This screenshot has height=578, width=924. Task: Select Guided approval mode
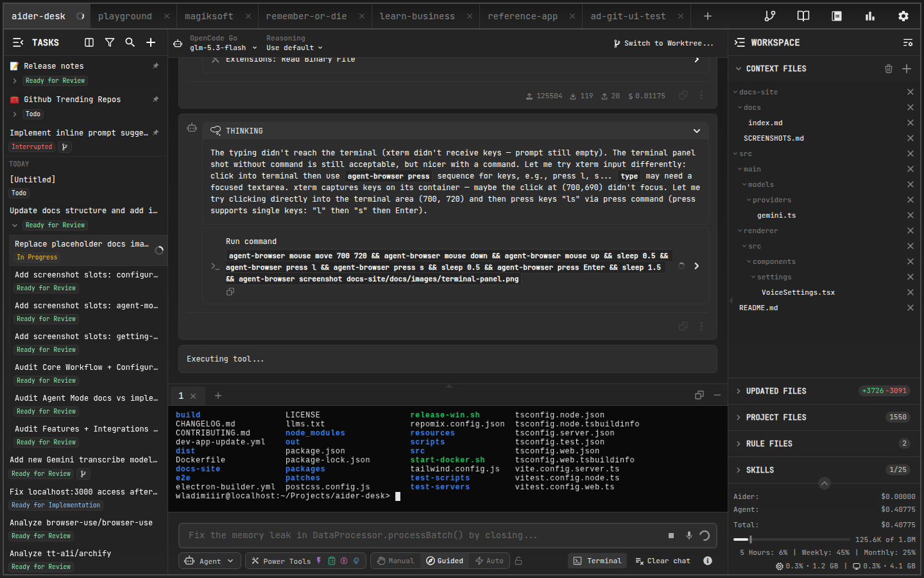tap(445, 561)
